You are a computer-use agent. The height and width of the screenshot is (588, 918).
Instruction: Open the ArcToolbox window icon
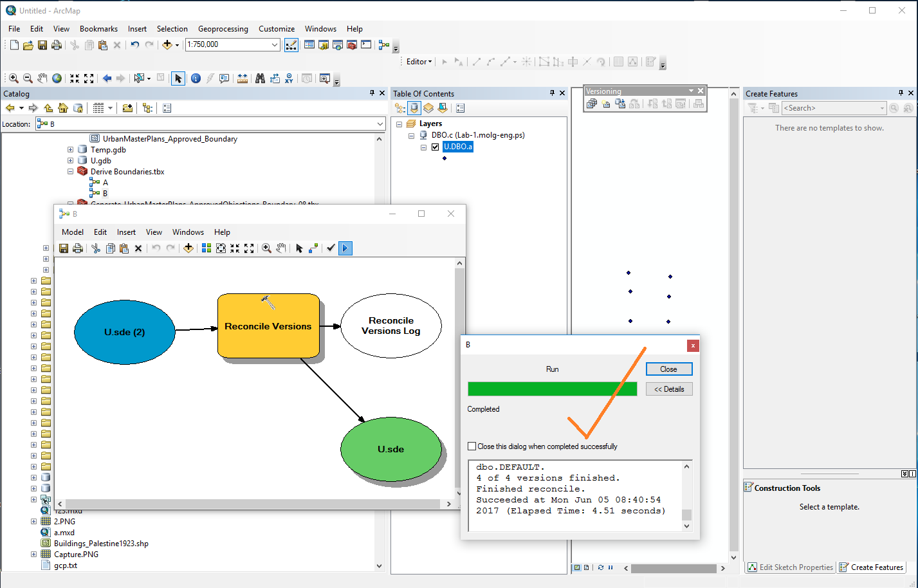(352, 45)
